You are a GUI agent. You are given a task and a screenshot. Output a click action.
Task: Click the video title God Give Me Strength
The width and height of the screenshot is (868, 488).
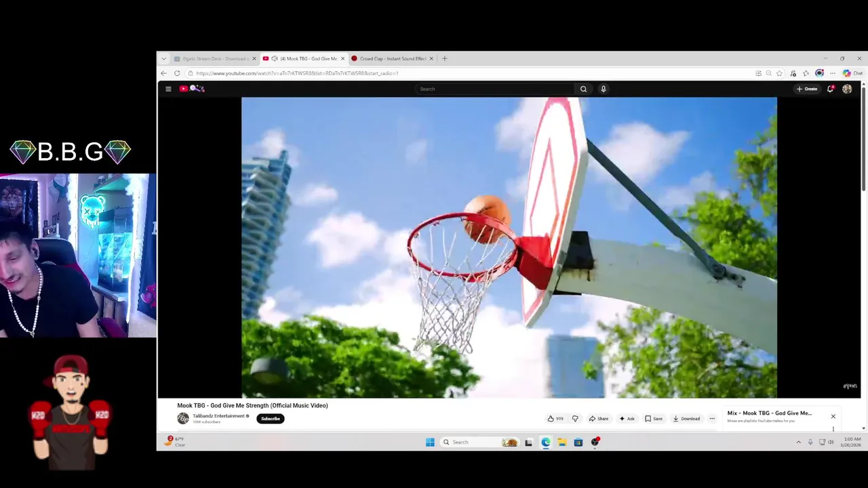pyautogui.click(x=252, y=405)
